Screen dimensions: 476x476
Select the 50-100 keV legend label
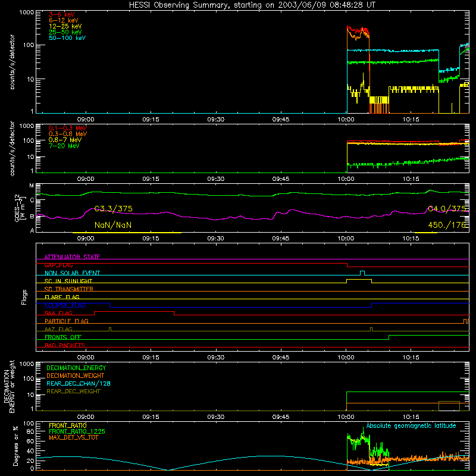click(67, 37)
